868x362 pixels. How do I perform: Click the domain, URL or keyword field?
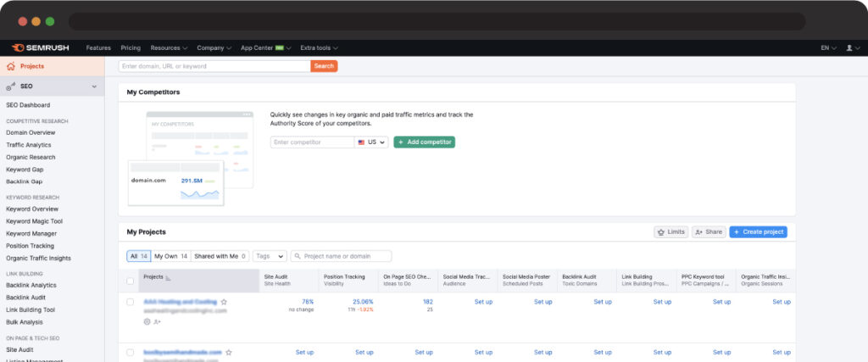point(214,66)
